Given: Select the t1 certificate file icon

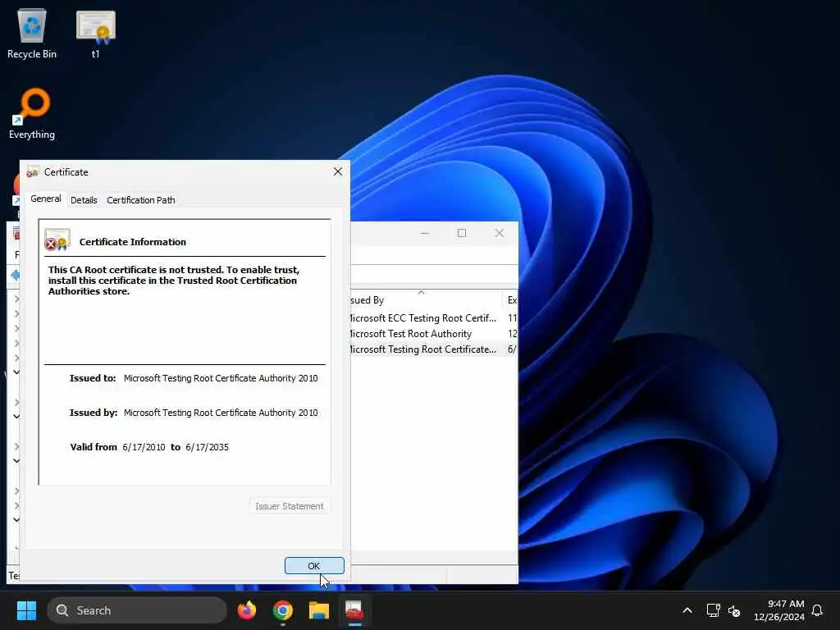Looking at the screenshot, I should [x=95, y=33].
